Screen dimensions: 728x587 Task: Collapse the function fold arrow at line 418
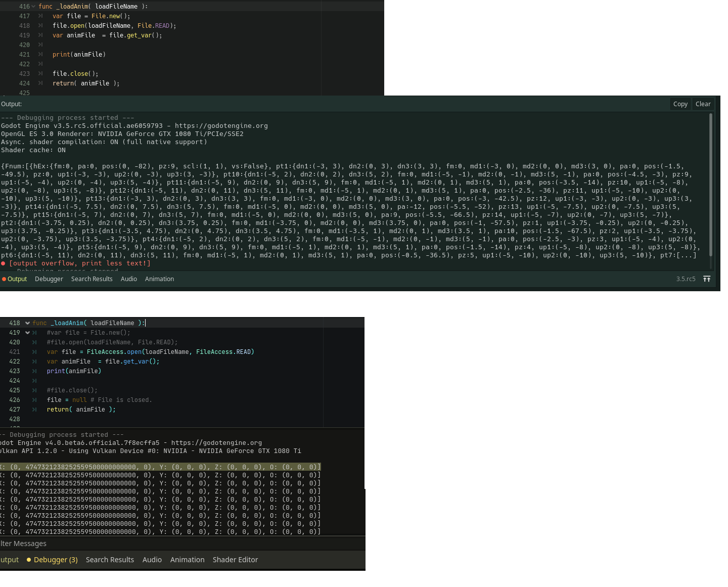[27, 323]
